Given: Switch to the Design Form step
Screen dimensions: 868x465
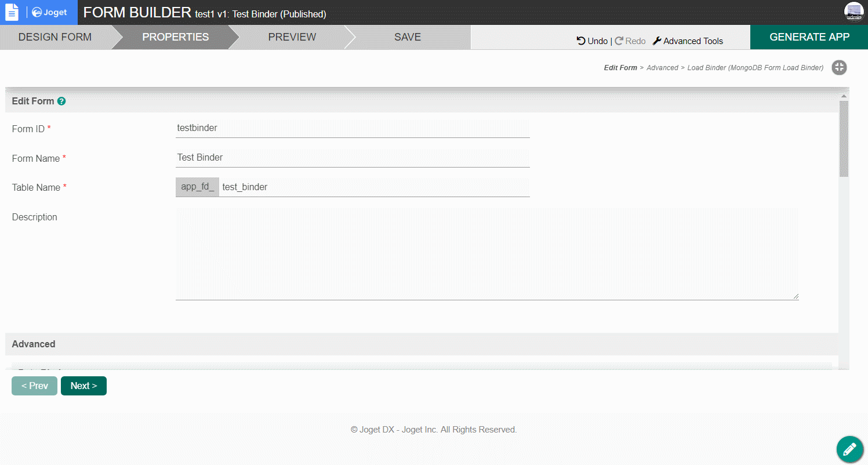Looking at the screenshot, I should click(x=55, y=37).
